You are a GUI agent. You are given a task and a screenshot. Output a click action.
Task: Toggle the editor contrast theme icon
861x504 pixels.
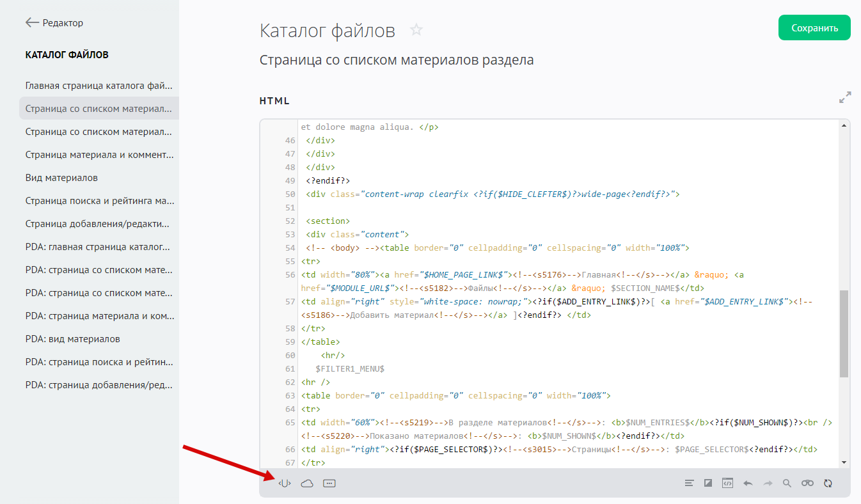coord(708,484)
